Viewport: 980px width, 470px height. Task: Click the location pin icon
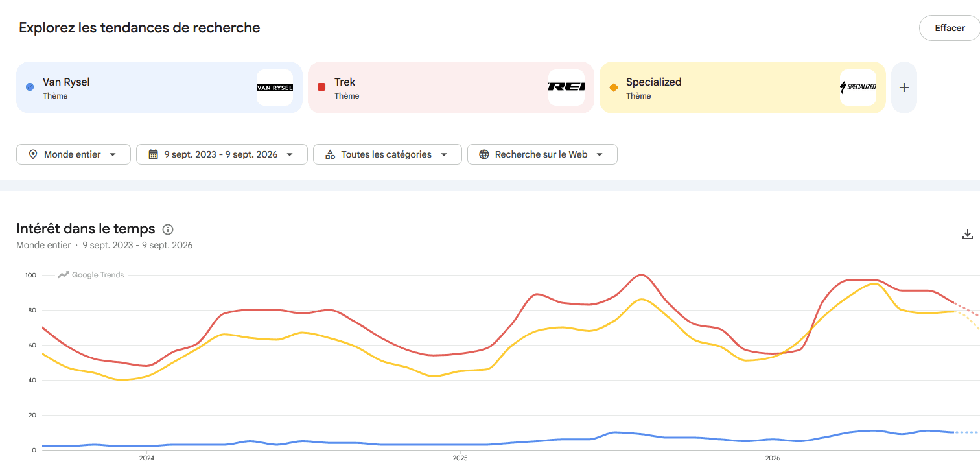[x=32, y=154]
